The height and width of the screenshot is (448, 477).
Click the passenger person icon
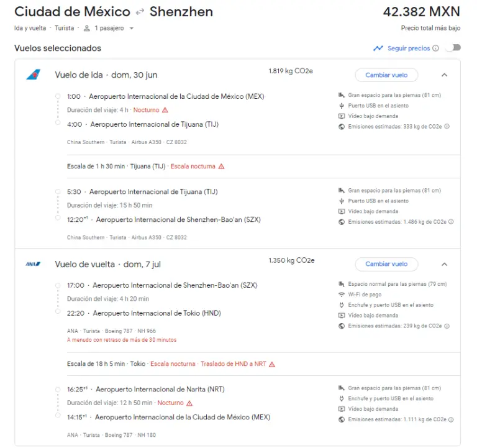click(87, 29)
